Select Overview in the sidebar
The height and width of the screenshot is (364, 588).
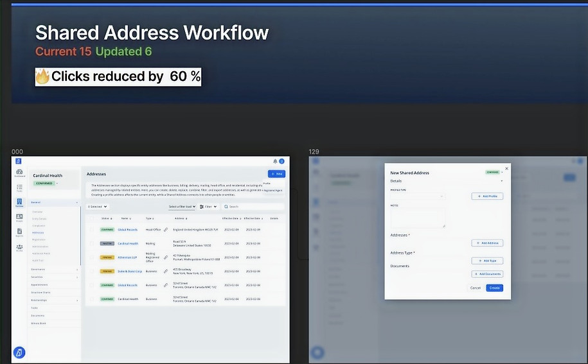(x=37, y=212)
